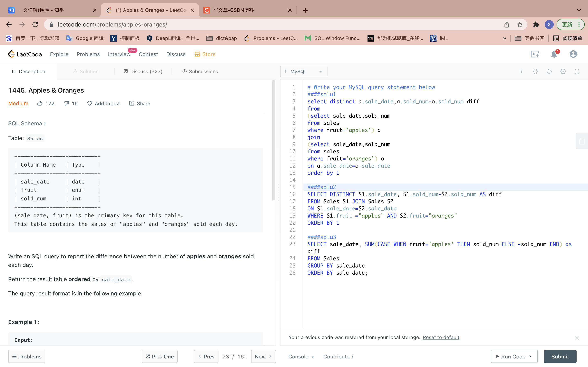Click the thumbs-up like icon
588x367 pixels.
pyautogui.click(x=40, y=103)
